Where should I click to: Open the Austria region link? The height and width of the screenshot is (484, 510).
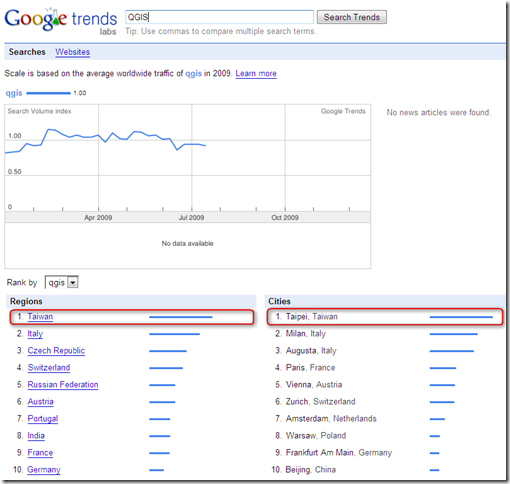tap(40, 402)
